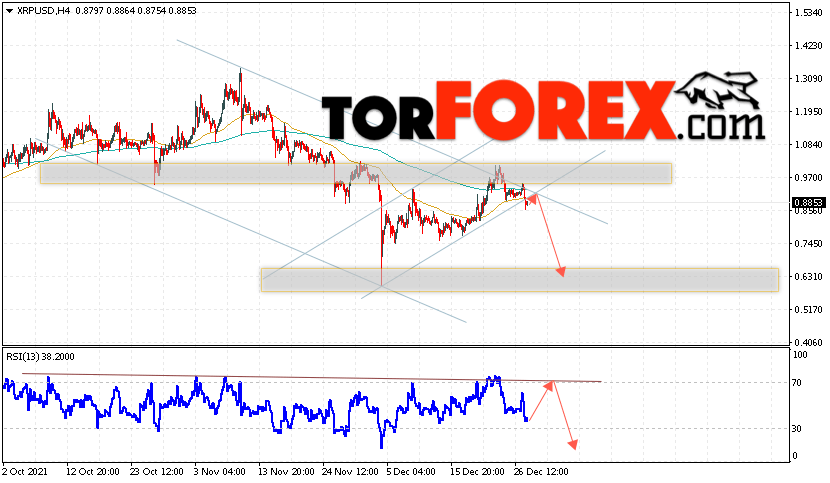Click price axis level 1.5340

pyautogui.click(x=809, y=13)
